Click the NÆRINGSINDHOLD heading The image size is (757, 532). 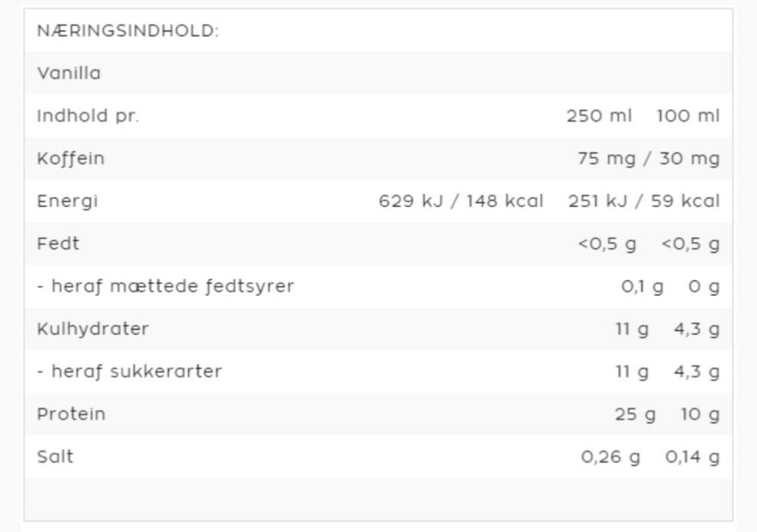coord(127,31)
